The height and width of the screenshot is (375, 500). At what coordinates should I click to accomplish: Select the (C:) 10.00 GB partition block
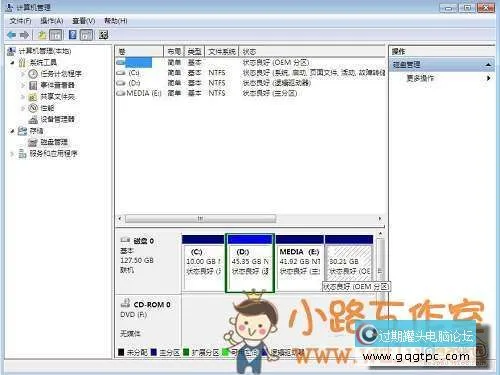pos(204,263)
